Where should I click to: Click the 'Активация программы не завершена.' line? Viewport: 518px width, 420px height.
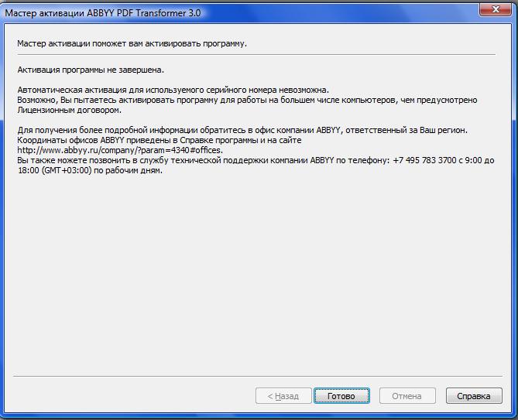coord(91,70)
